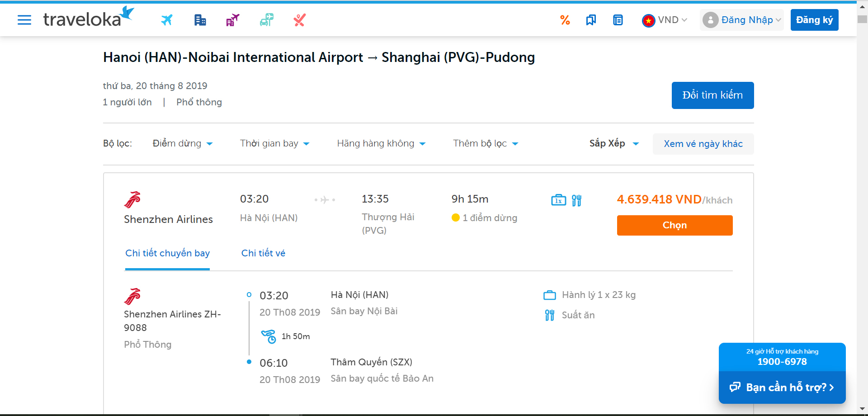Choose flight with Chọn button
The height and width of the screenshot is (416, 868).
pos(675,225)
